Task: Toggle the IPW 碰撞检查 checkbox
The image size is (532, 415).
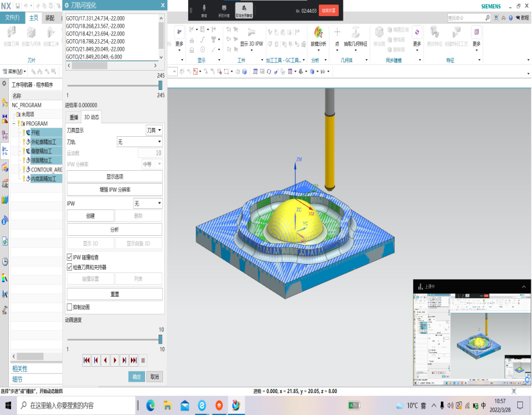Action: 69,257
